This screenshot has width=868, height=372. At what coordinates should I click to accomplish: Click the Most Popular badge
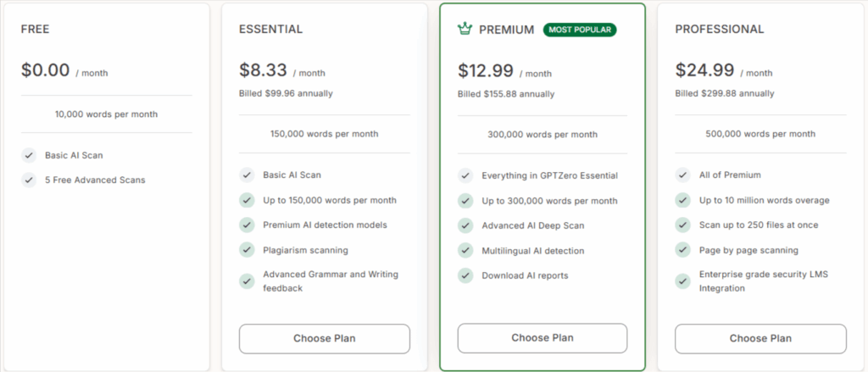pyautogui.click(x=580, y=30)
